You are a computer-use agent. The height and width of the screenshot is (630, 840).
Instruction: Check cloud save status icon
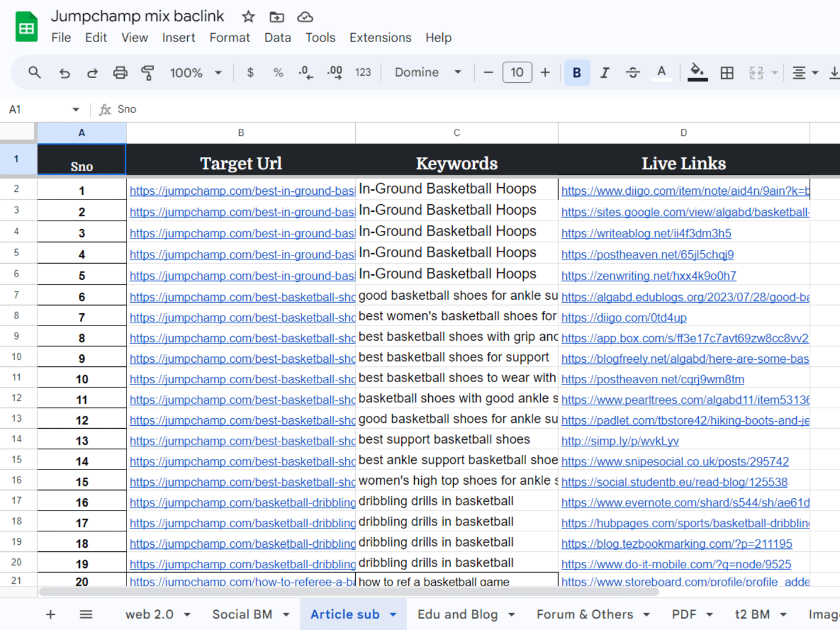(x=305, y=17)
